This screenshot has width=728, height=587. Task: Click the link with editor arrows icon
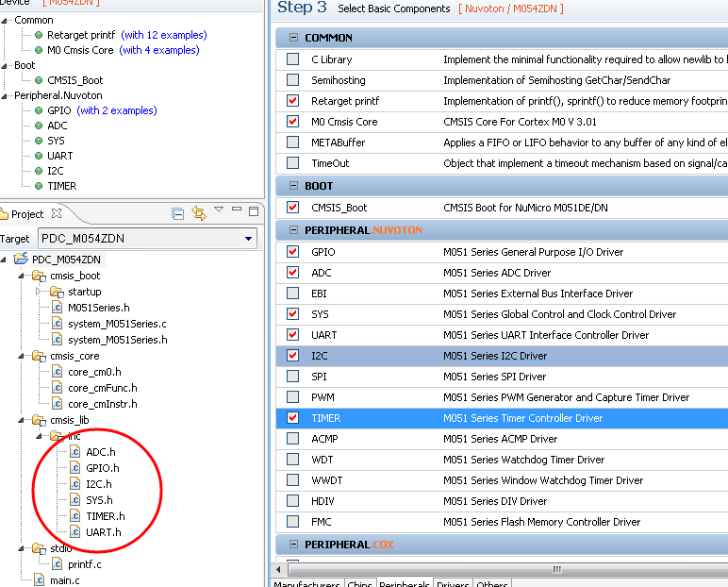199,213
